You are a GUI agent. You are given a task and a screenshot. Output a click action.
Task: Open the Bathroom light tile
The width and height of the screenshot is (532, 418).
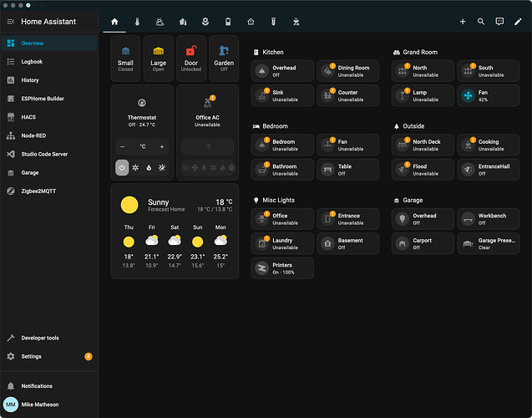(282, 170)
